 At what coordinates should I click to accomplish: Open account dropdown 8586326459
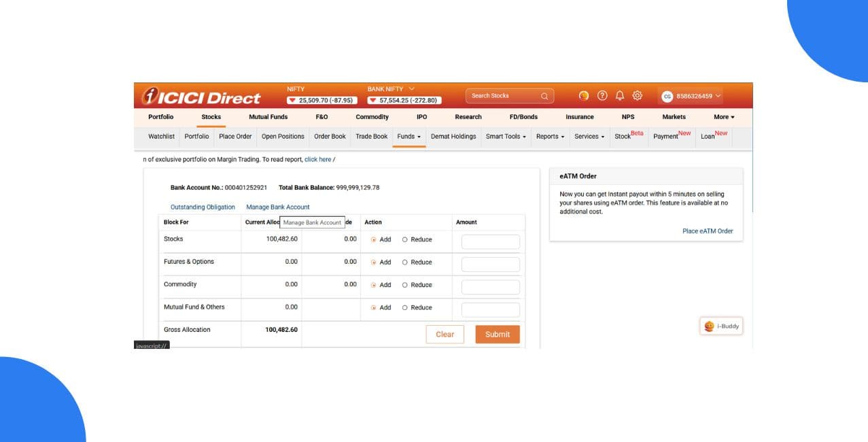[x=699, y=97]
